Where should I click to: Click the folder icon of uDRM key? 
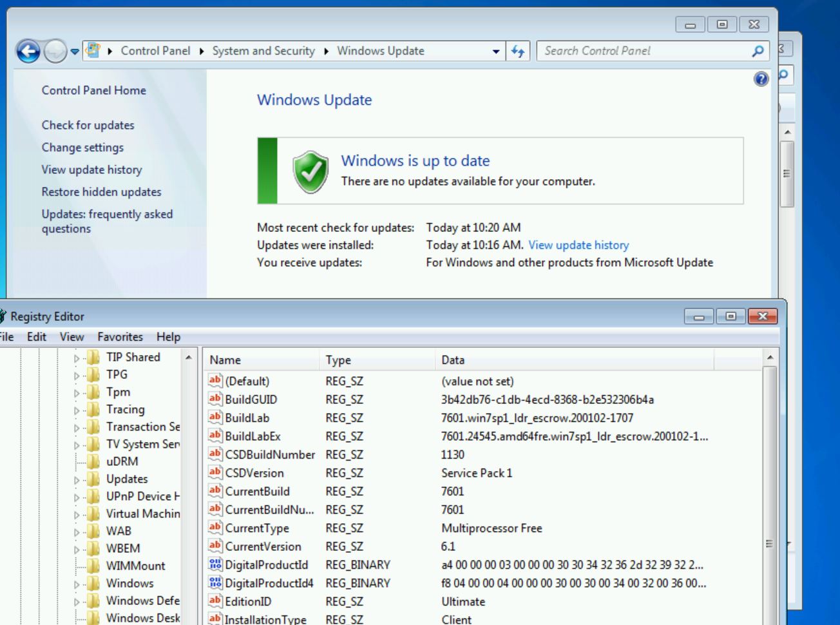94,461
